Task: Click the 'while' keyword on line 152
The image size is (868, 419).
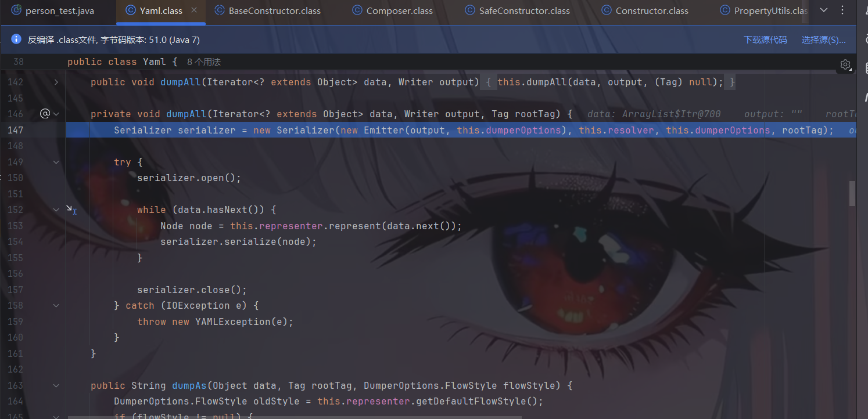Action: tap(152, 209)
